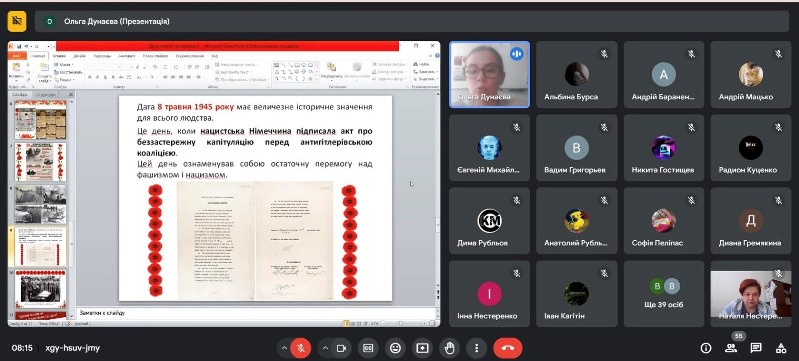
Task: Save presentation from Quick Access toolbar
Action: (19, 46)
